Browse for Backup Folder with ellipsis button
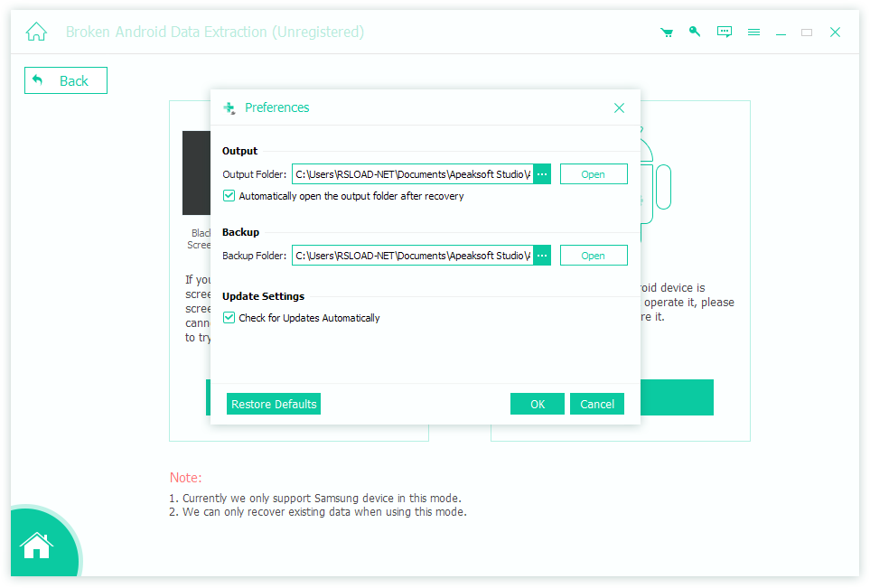Image resolution: width=870 pixels, height=588 pixels. [542, 256]
